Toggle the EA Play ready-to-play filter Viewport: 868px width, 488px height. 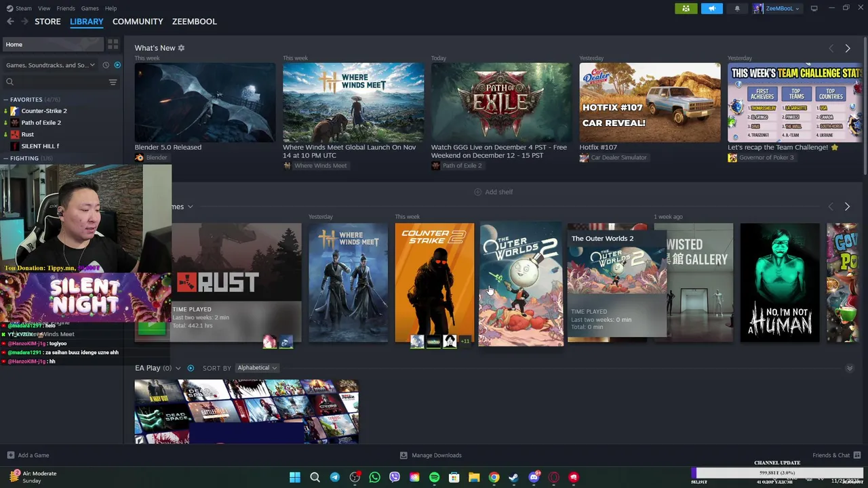191,368
